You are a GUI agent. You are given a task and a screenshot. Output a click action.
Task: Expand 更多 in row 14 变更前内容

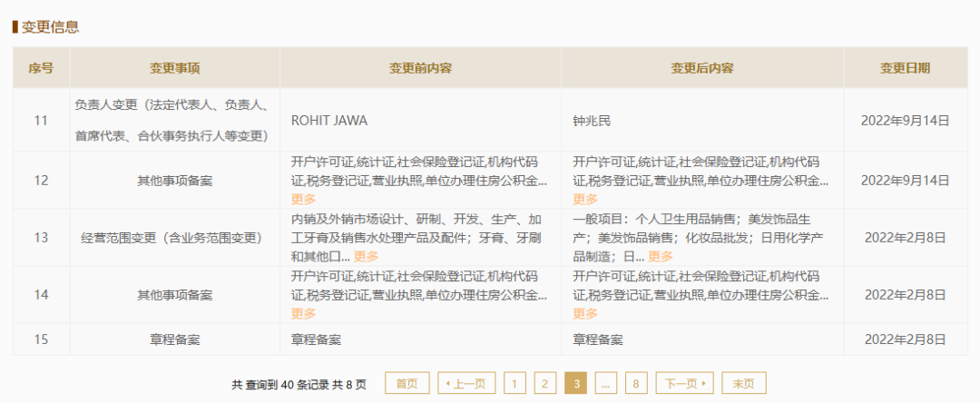(x=304, y=313)
